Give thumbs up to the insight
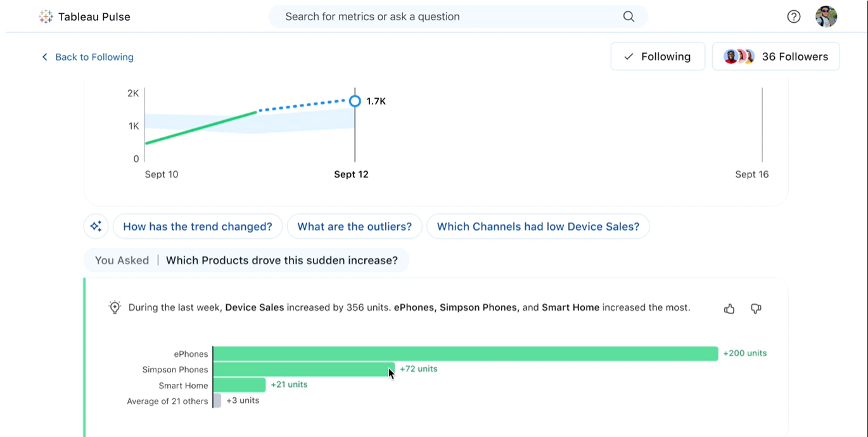Viewport: 868px width, 437px height. tap(729, 308)
